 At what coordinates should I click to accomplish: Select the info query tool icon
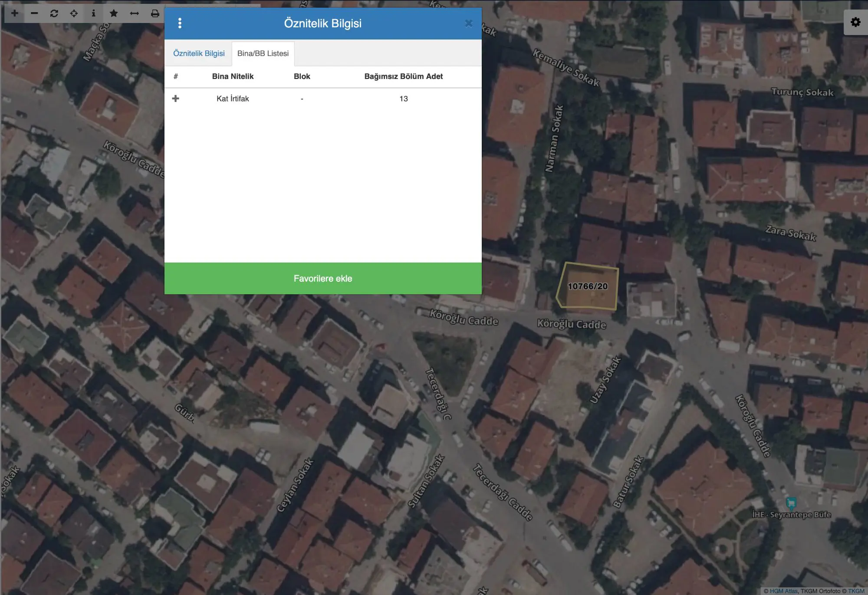pos(93,13)
